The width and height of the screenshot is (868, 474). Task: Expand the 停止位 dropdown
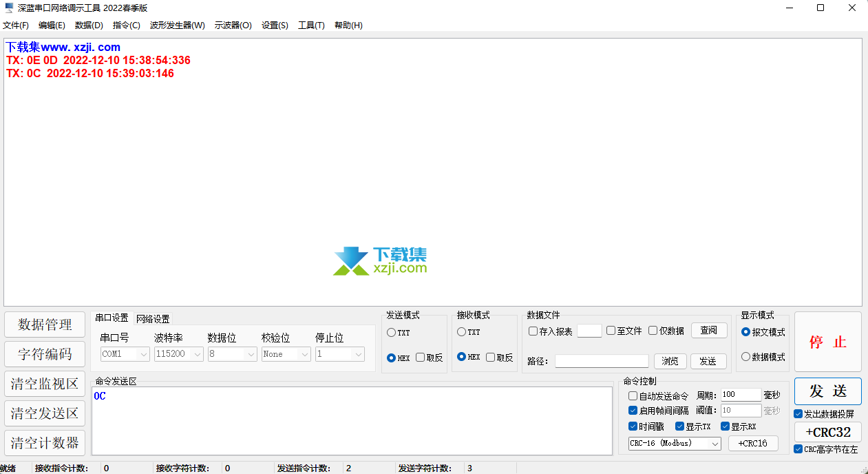pos(359,354)
